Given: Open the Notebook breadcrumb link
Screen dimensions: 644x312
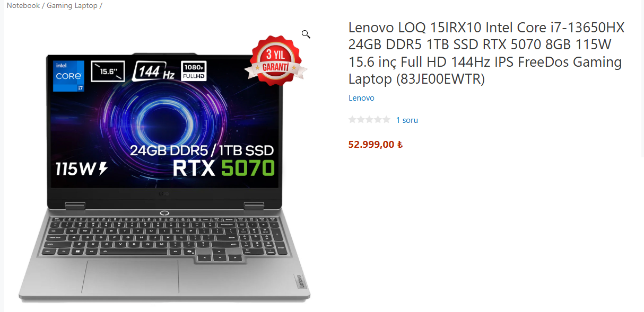Looking at the screenshot, I should point(23,5).
